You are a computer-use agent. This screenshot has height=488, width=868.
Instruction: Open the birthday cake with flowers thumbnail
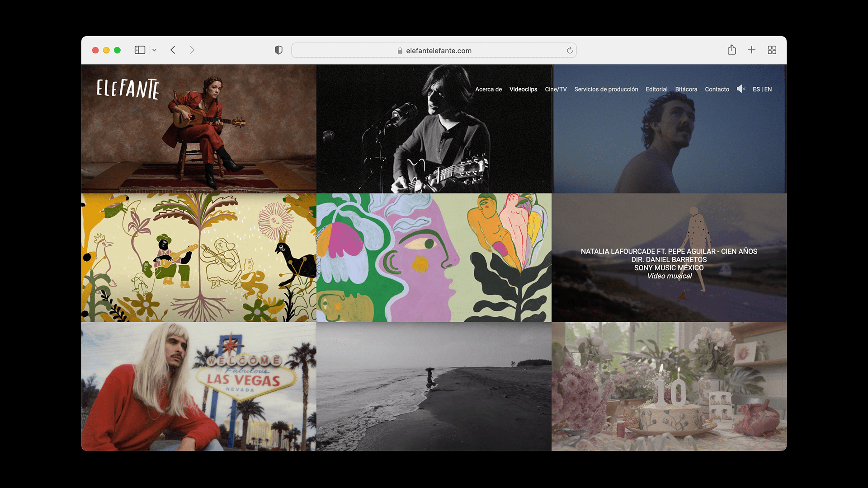pos(669,386)
